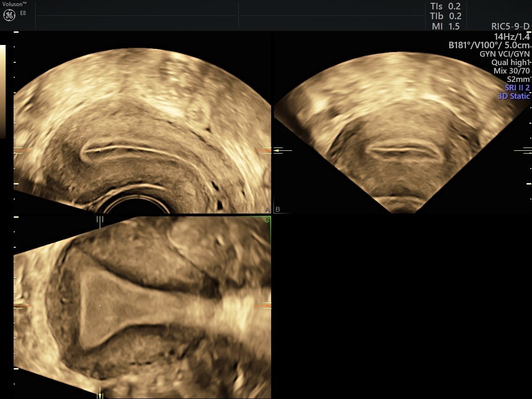532x399 pixels.
Task: Click the RIC5-9-D probe label
Action: click(510, 26)
